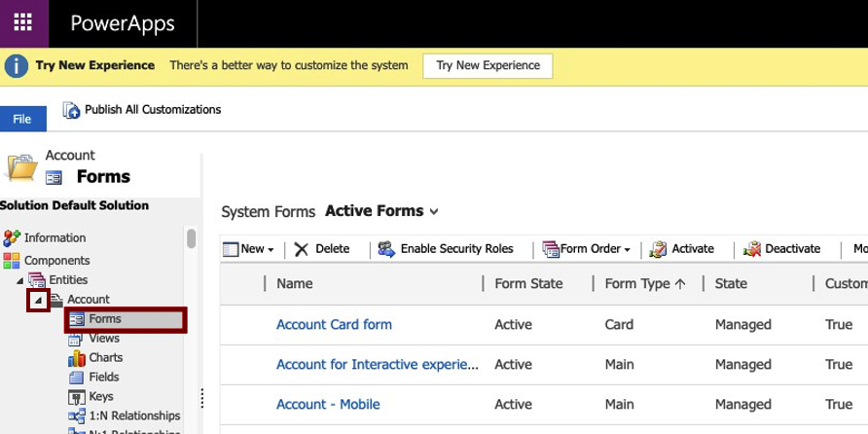Click the Forms icon beside header title

[54, 178]
